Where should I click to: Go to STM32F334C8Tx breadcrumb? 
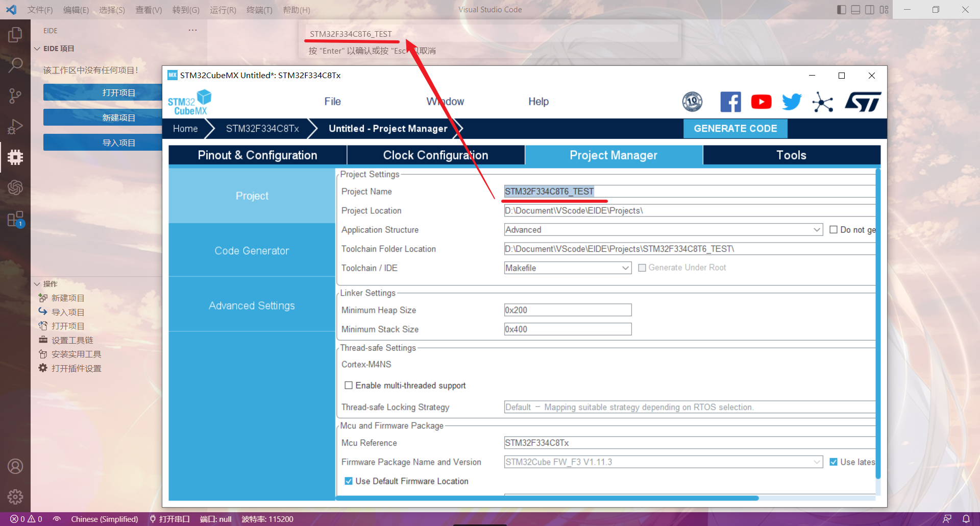(262, 129)
